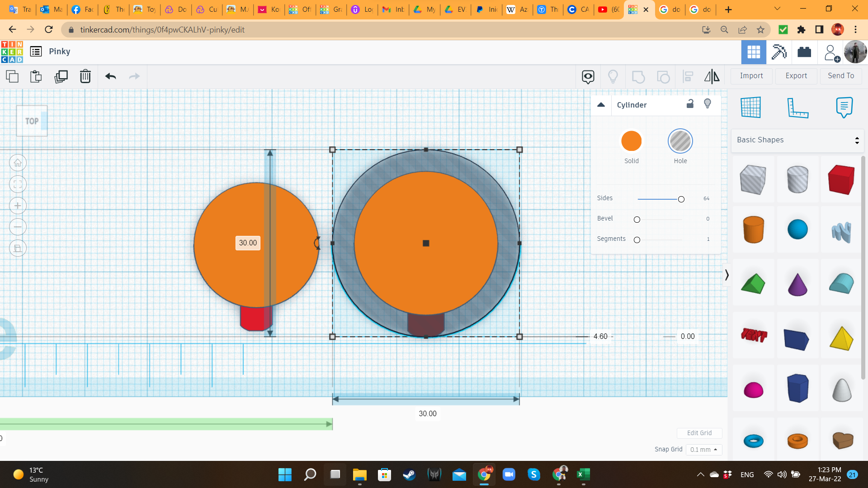
Task: Click the Undo arrow
Action: (110, 76)
